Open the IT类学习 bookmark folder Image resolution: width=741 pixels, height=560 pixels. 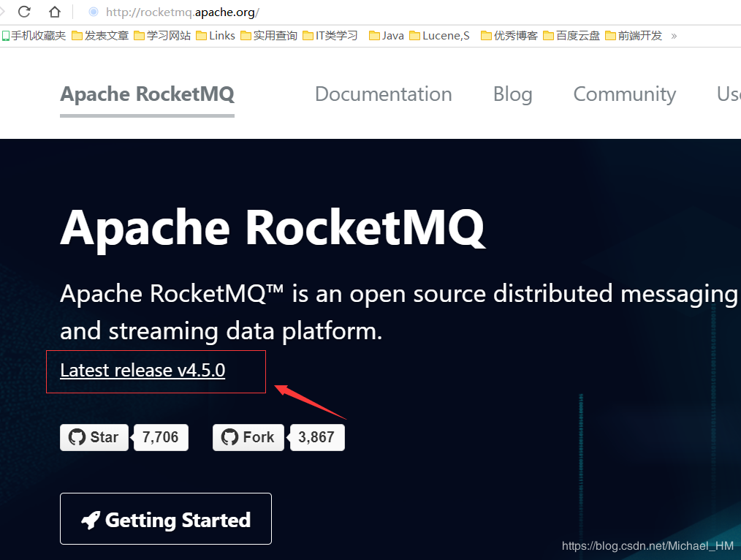pos(330,36)
